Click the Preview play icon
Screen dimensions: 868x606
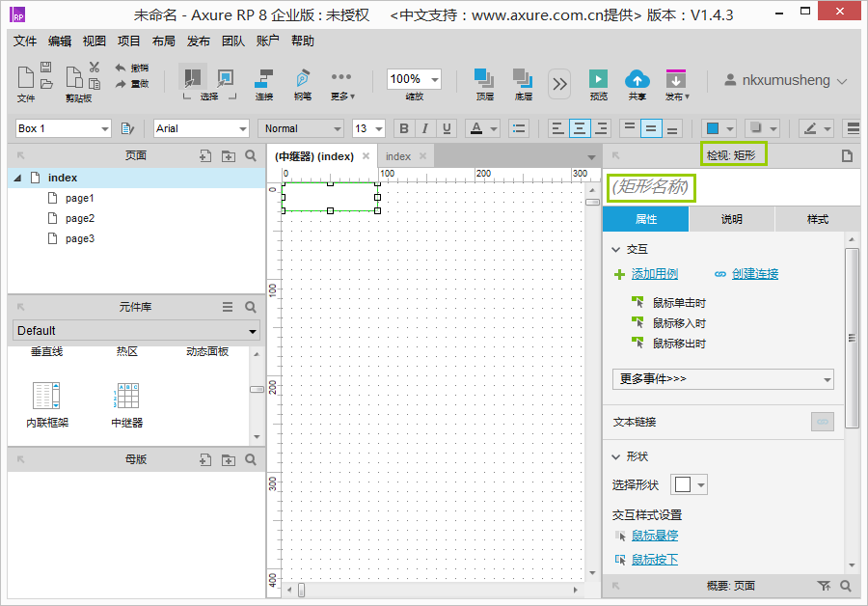[598, 79]
